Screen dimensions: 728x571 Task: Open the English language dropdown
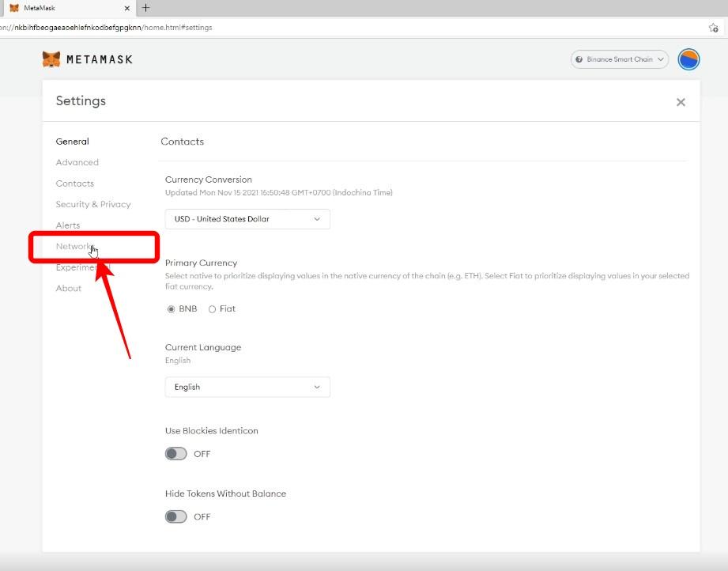click(x=247, y=387)
